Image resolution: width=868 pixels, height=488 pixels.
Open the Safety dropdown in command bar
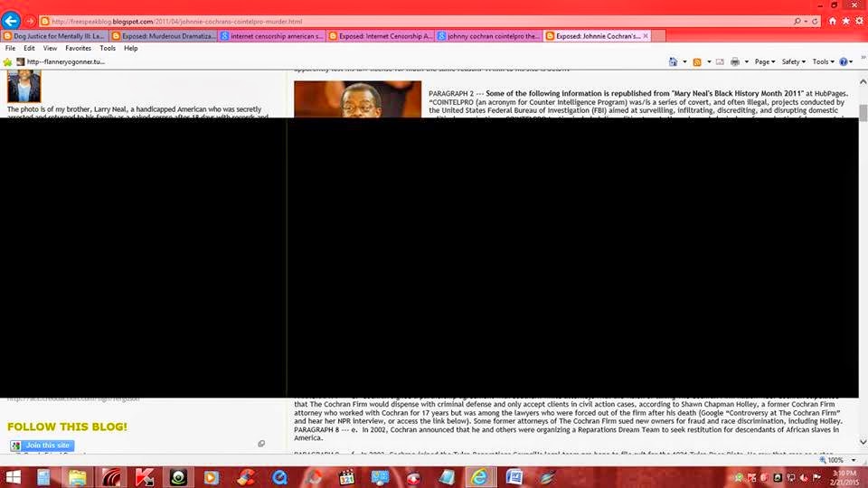793,62
